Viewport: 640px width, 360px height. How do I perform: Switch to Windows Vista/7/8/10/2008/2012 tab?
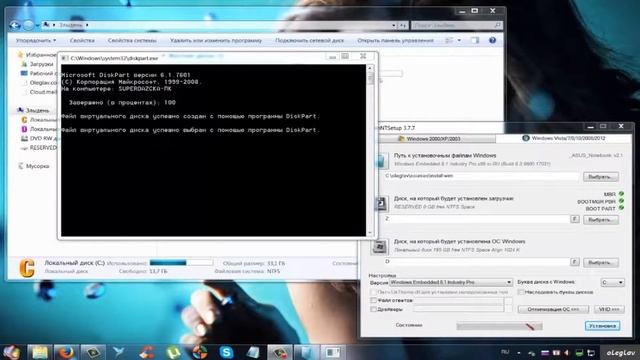click(x=564, y=138)
